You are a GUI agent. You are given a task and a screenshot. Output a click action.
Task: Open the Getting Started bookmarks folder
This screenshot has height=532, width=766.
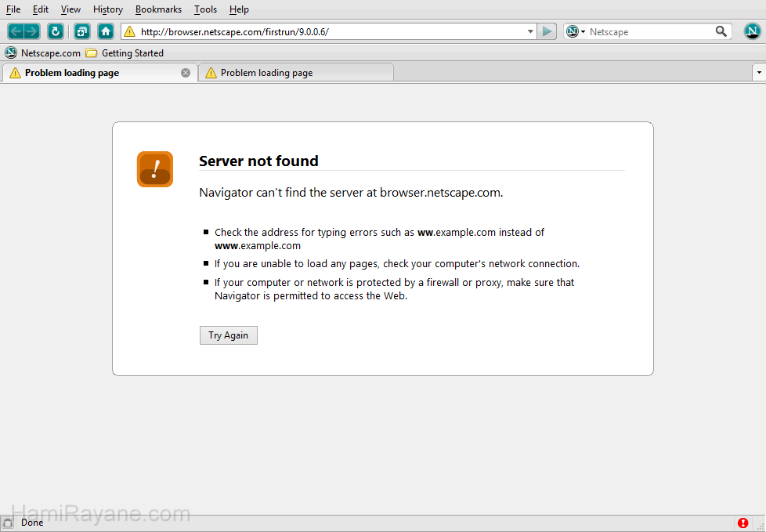[x=91, y=52]
